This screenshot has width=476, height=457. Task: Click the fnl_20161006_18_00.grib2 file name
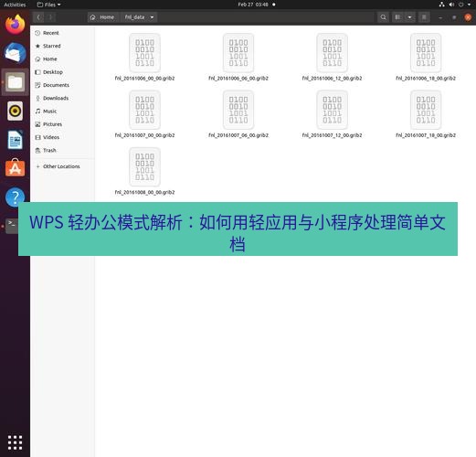point(426,79)
